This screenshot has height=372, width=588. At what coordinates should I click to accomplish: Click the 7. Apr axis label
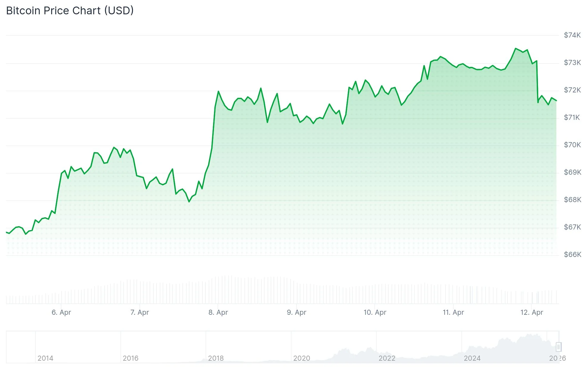pos(139,312)
